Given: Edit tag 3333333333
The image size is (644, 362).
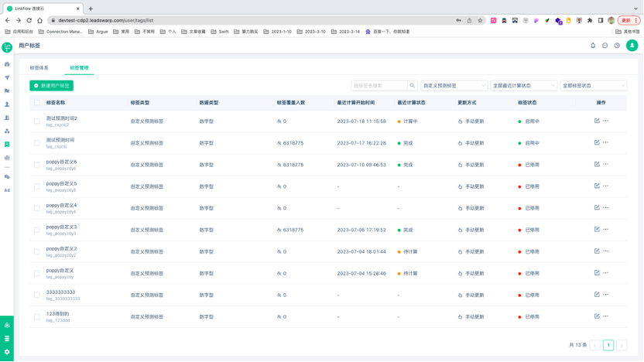Looking at the screenshot, I should (x=597, y=294).
